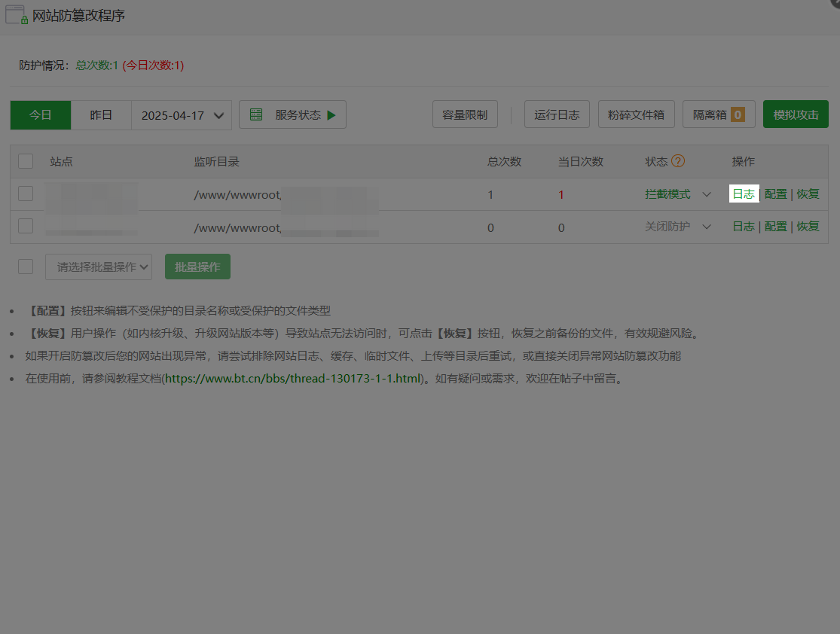Click the 网站防篡改程序 page title icon
Image resolution: width=840 pixels, height=634 pixels.
pyautogui.click(x=15, y=14)
